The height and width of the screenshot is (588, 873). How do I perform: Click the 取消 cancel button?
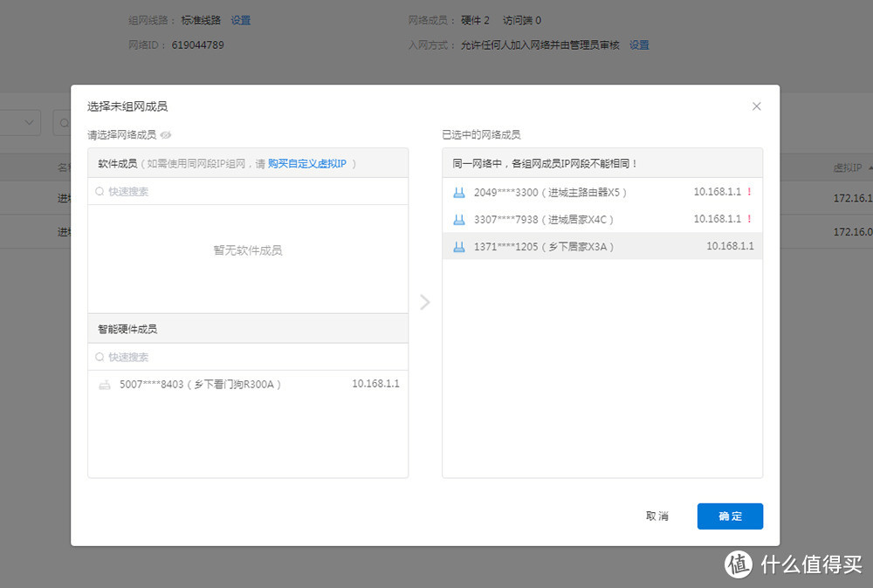[x=657, y=516]
